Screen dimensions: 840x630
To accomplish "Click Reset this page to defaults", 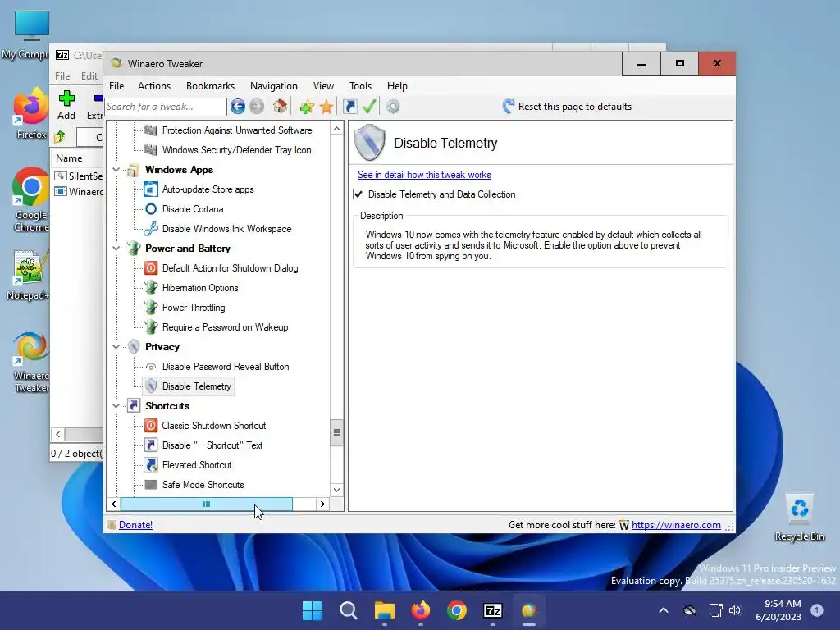I will click(x=568, y=107).
